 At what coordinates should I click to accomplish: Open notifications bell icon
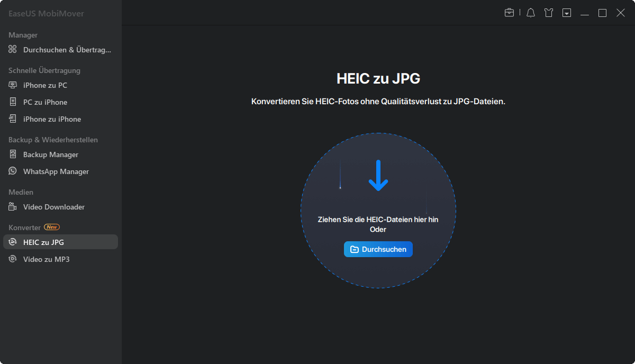pyautogui.click(x=531, y=13)
